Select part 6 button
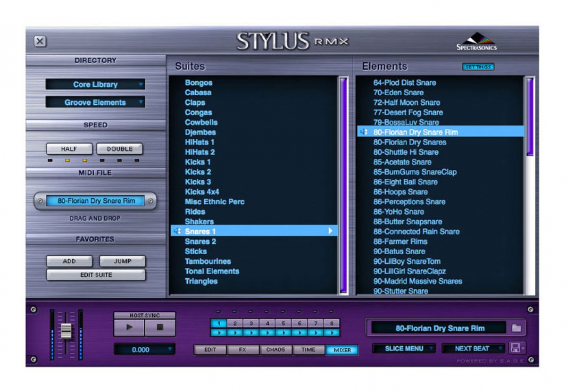This screenshot has width=566, height=392. [300, 324]
